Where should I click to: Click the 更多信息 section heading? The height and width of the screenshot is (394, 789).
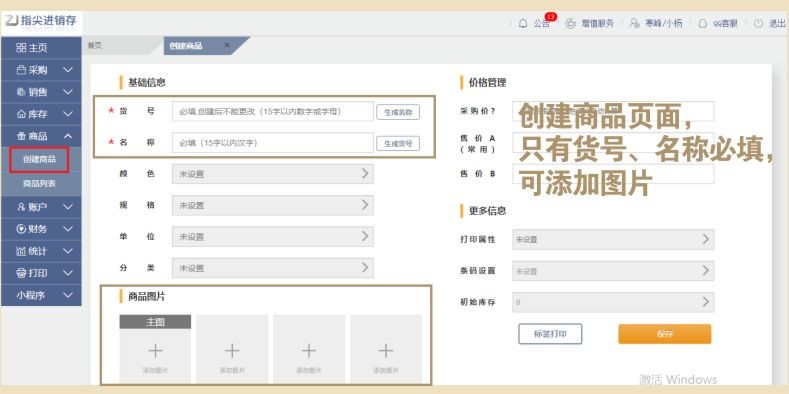click(487, 211)
